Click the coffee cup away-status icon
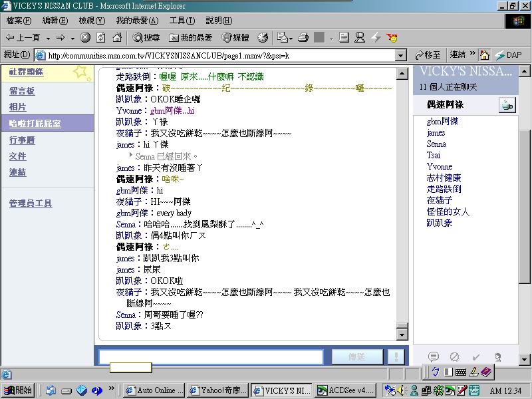The image size is (532, 399). 507,105
